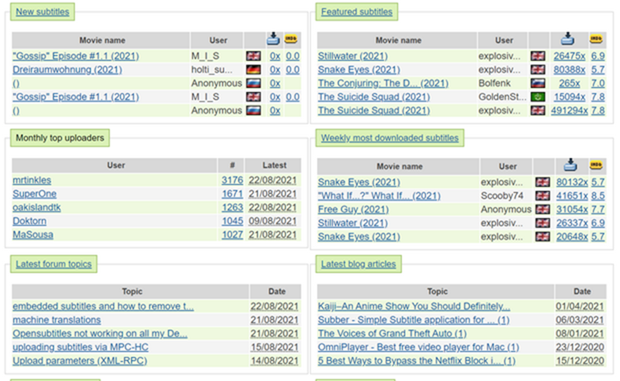
Task: Open The Voices of Grand Theft Auto article
Action: (392, 334)
